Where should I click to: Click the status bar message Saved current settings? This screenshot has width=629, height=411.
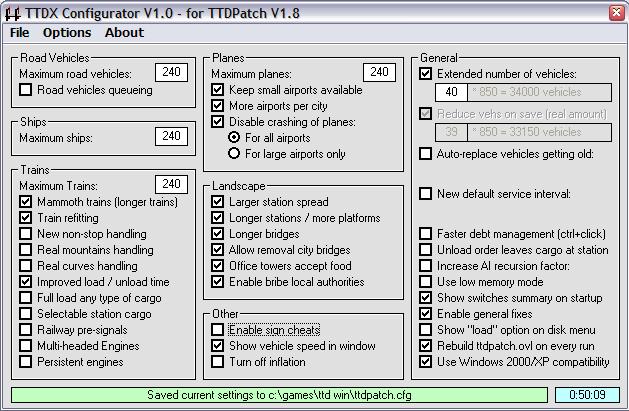point(279,395)
